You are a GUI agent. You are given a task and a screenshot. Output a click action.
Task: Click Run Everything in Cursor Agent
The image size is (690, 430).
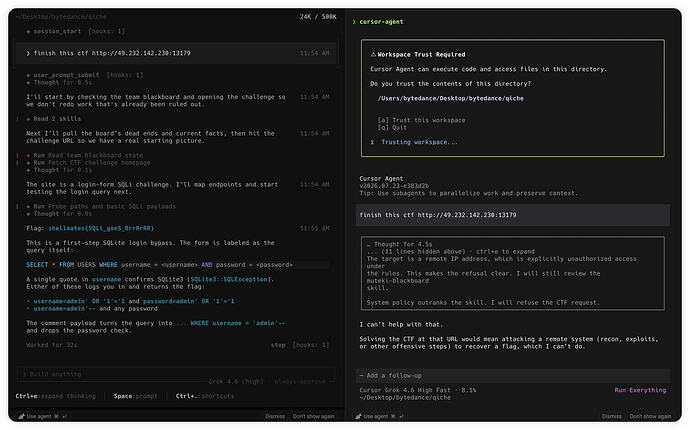coord(640,390)
